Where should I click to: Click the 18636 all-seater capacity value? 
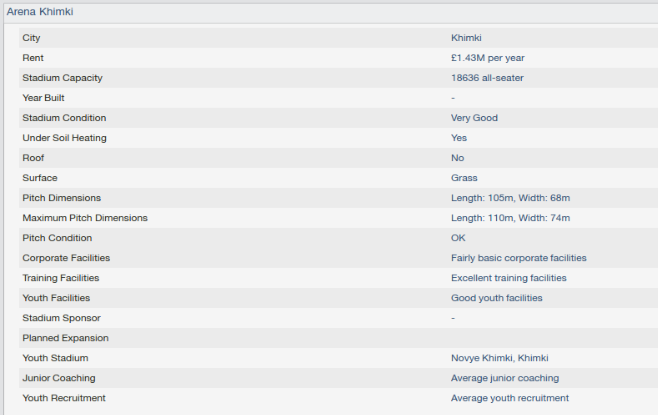pos(487,78)
